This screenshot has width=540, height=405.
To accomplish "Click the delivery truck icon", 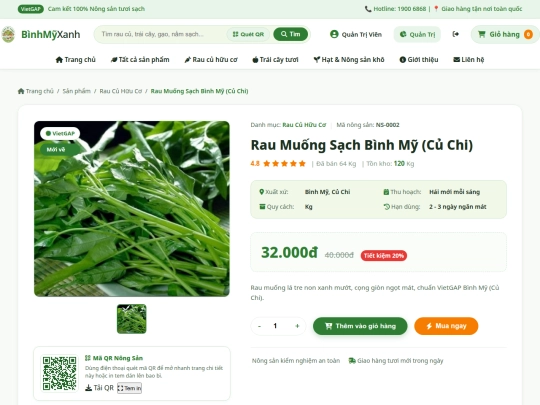I will coord(352,361).
